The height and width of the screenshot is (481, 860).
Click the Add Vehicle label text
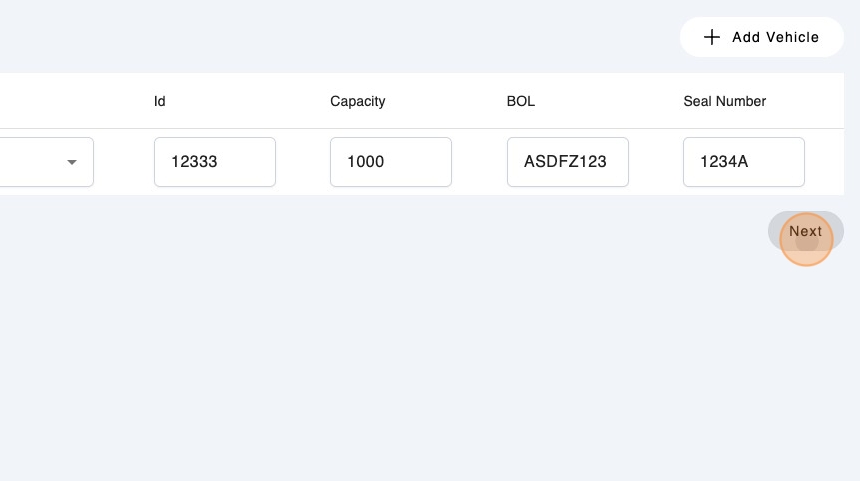point(775,37)
